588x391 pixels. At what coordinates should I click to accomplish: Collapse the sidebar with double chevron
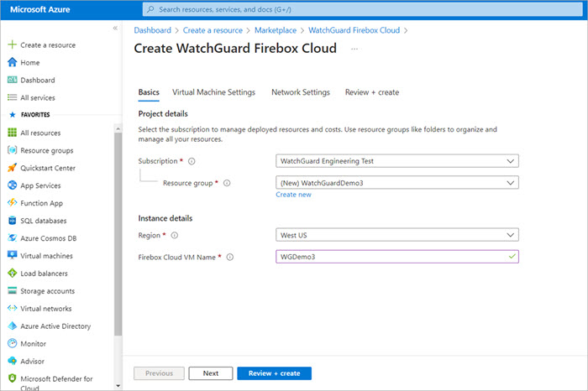[115, 28]
